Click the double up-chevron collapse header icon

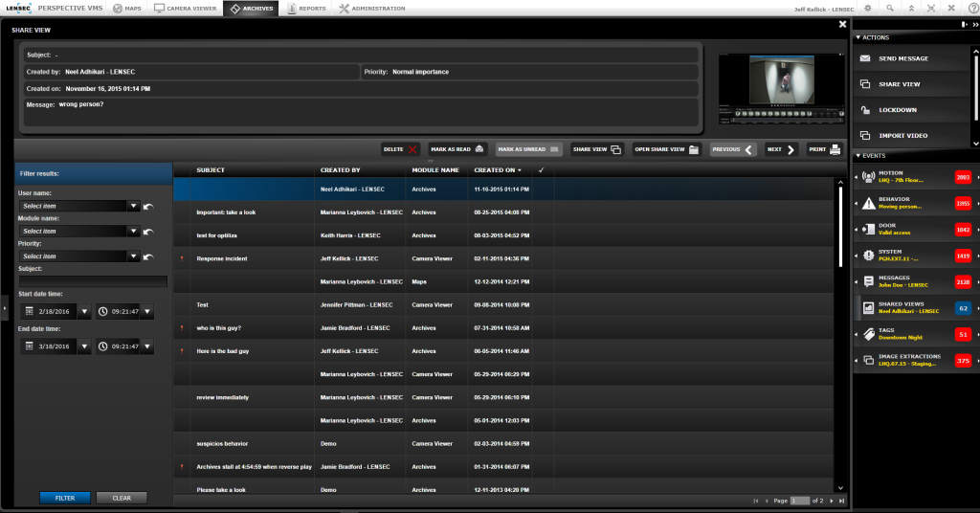tap(911, 8)
